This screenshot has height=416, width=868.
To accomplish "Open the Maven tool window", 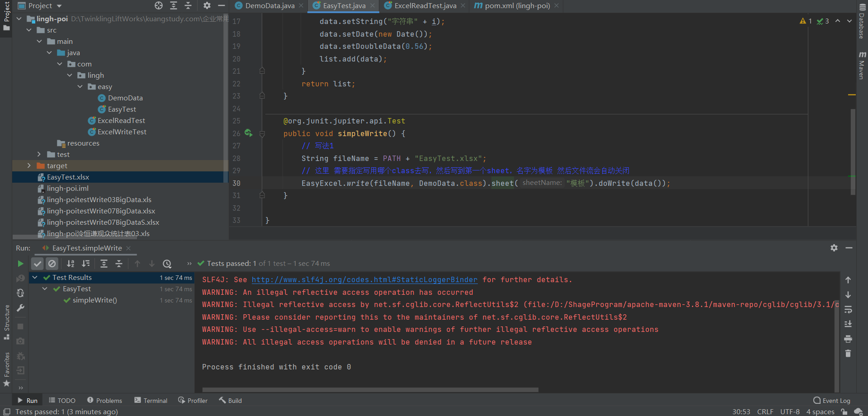I will point(862,65).
